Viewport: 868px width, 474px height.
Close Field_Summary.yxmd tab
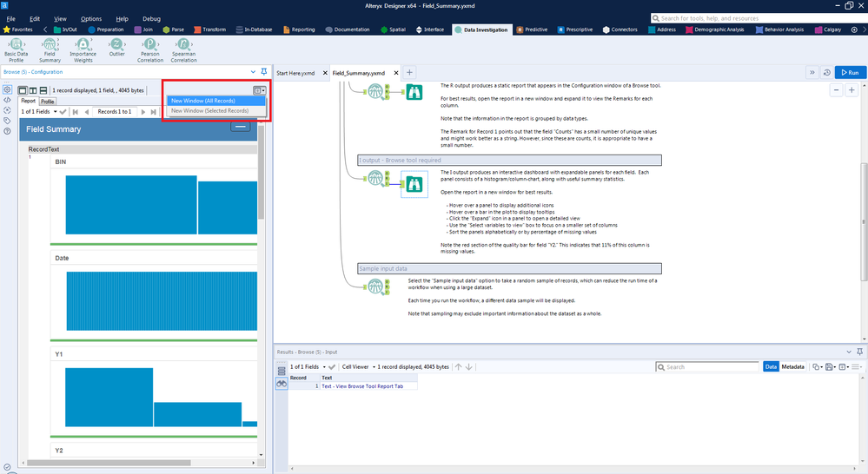click(x=396, y=73)
